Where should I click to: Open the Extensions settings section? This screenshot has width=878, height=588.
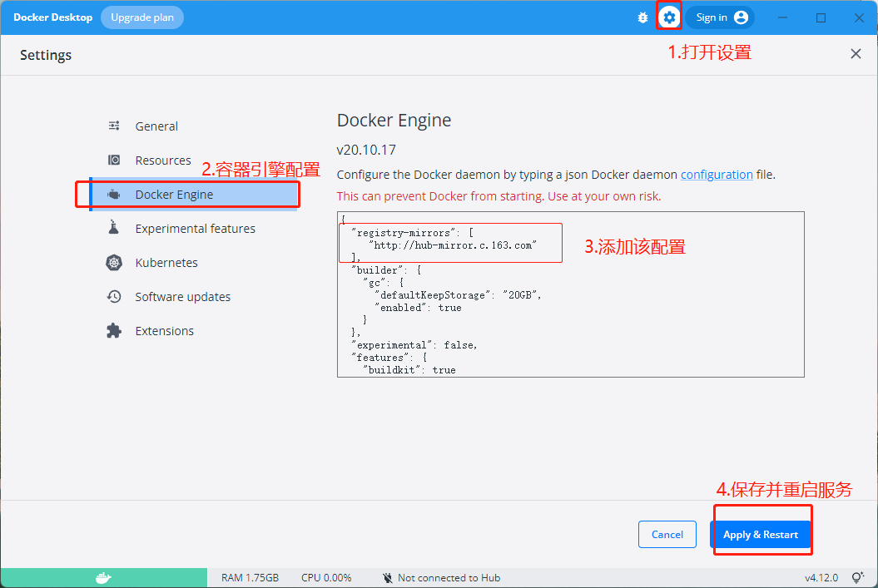point(193,331)
